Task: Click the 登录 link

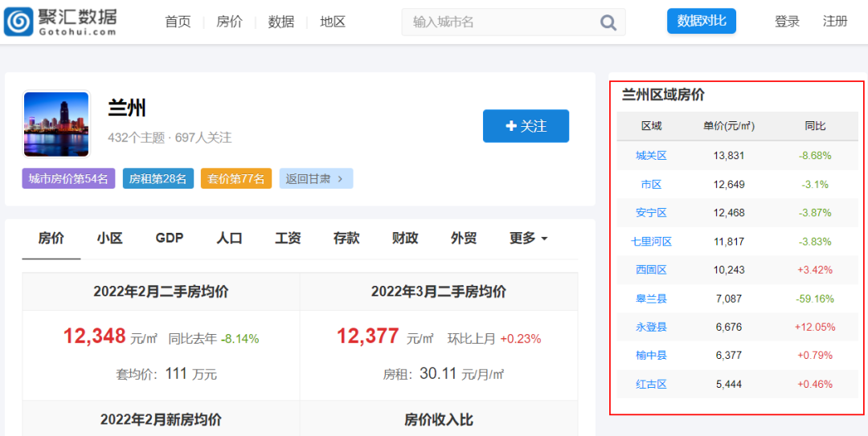Action: (x=787, y=22)
